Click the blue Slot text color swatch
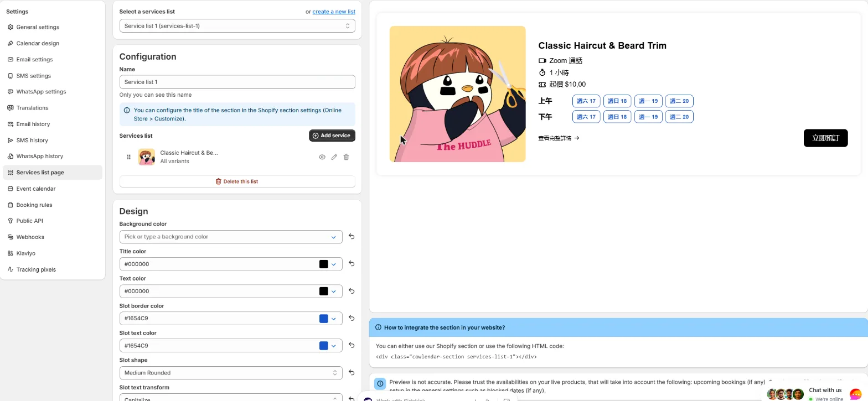This screenshot has height=401, width=868. point(324,346)
